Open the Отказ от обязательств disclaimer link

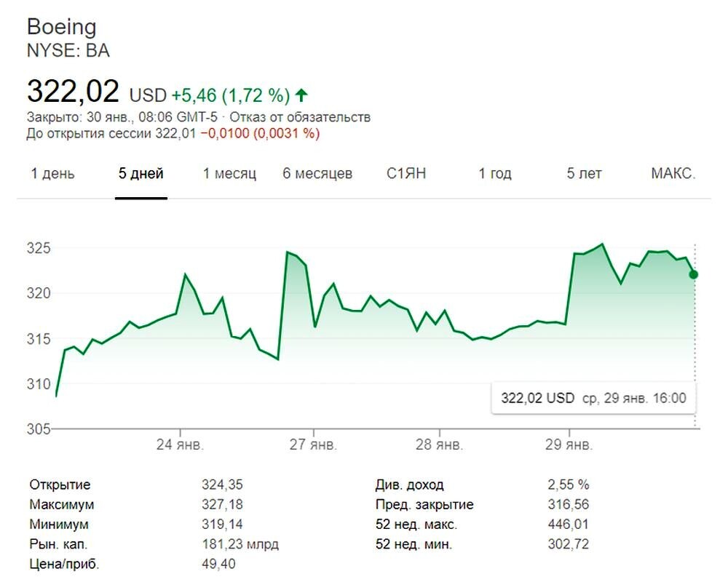click(x=300, y=117)
